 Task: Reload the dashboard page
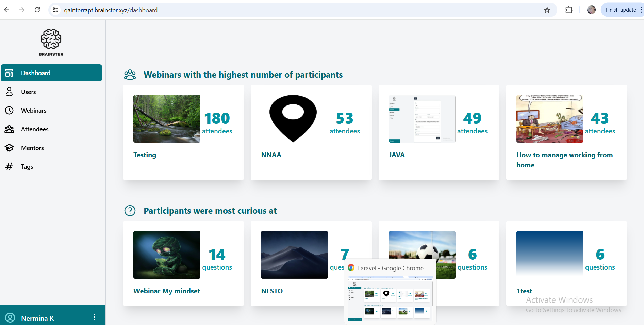tap(37, 10)
